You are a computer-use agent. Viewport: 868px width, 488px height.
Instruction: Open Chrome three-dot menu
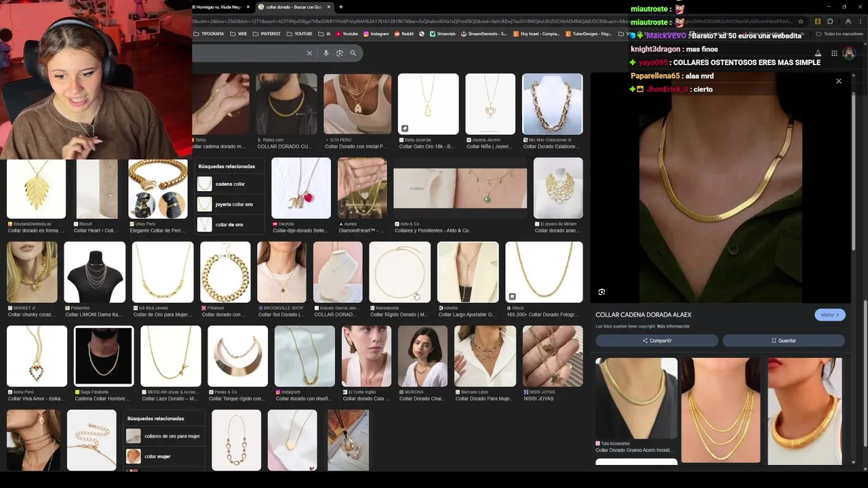(859, 22)
